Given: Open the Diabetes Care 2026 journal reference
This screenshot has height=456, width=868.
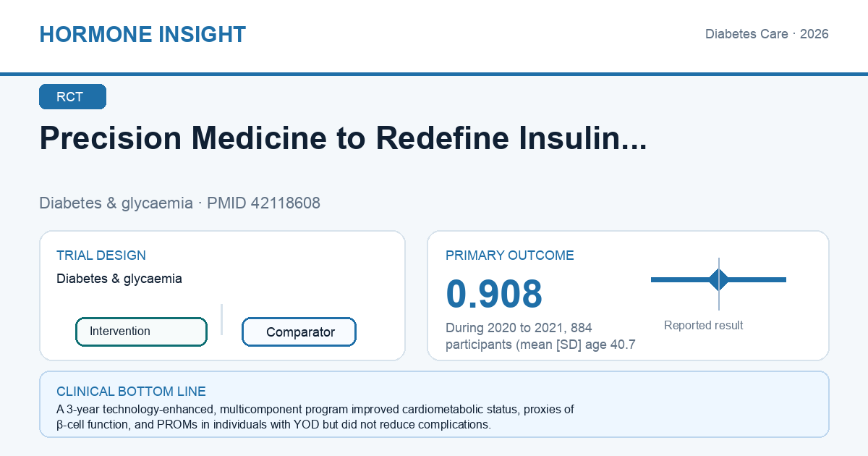Looking at the screenshot, I should (767, 34).
